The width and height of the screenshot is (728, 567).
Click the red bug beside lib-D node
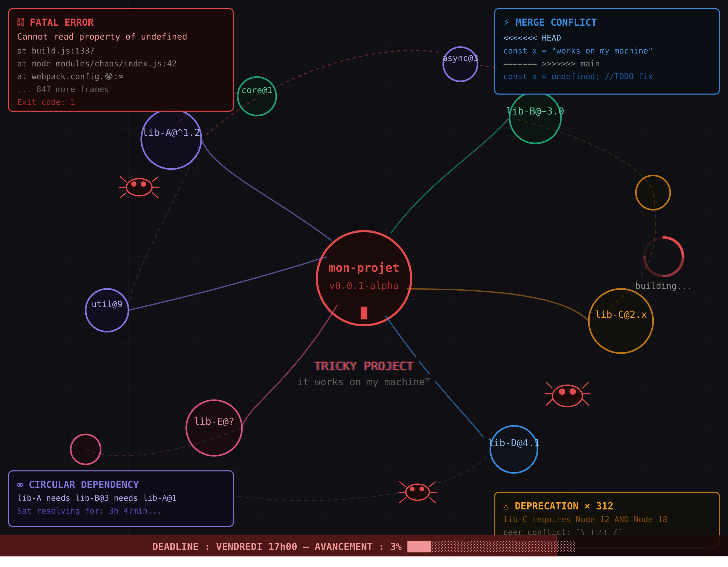567,395
